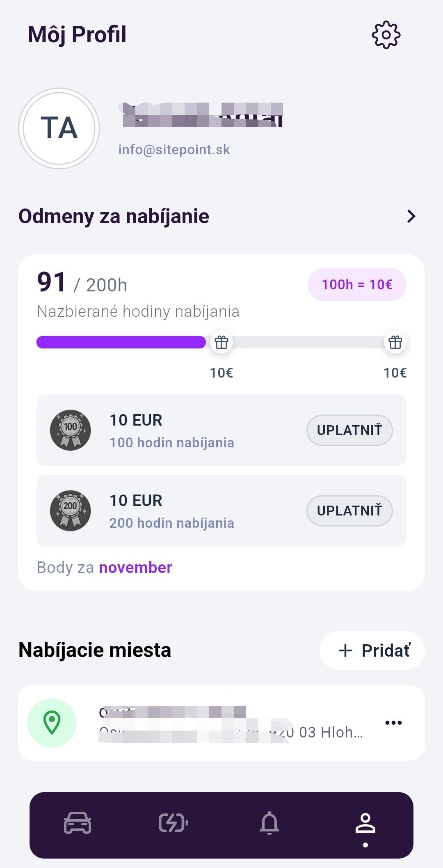The height and width of the screenshot is (868, 443).
Task: Open notifications bell tab
Action: click(269, 823)
